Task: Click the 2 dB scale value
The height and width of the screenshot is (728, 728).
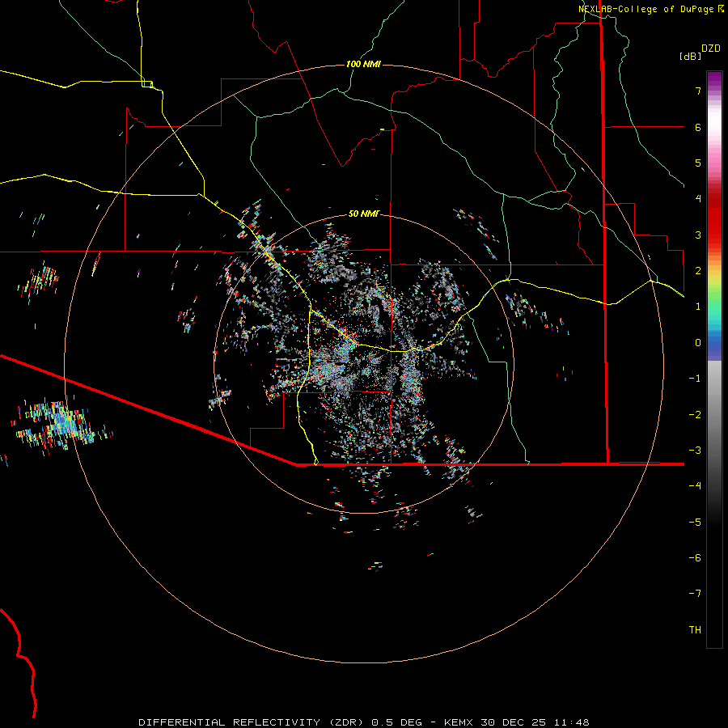Action: click(x=698, y=271)
